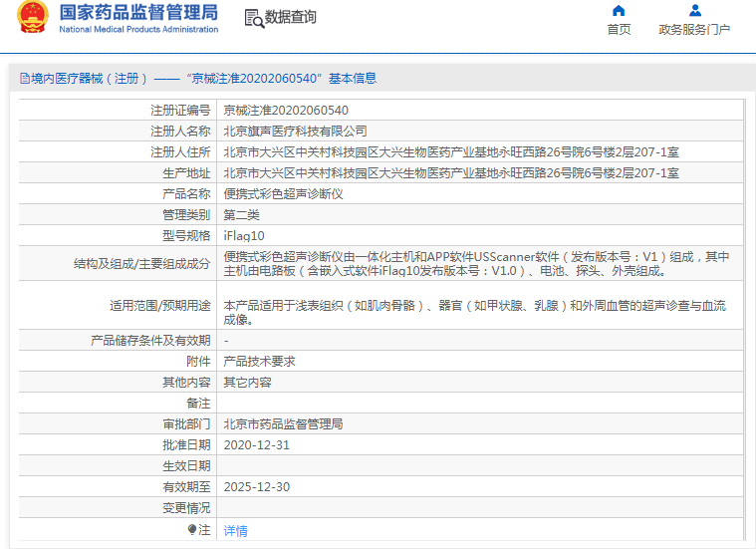The height and width of the screenshot is (549, 756).
Task: Open 产品技术要求 attachment
Action: [259, 362]
